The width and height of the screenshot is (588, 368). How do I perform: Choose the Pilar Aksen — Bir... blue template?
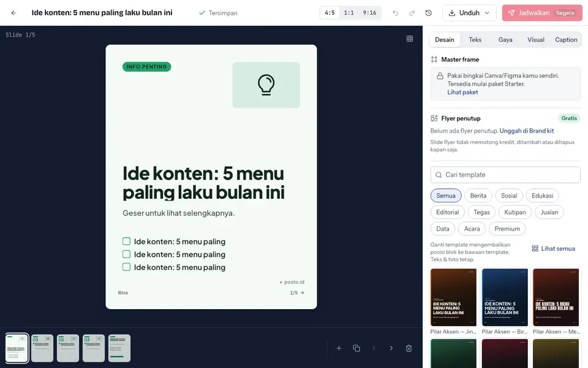click(x=505, y=297)
